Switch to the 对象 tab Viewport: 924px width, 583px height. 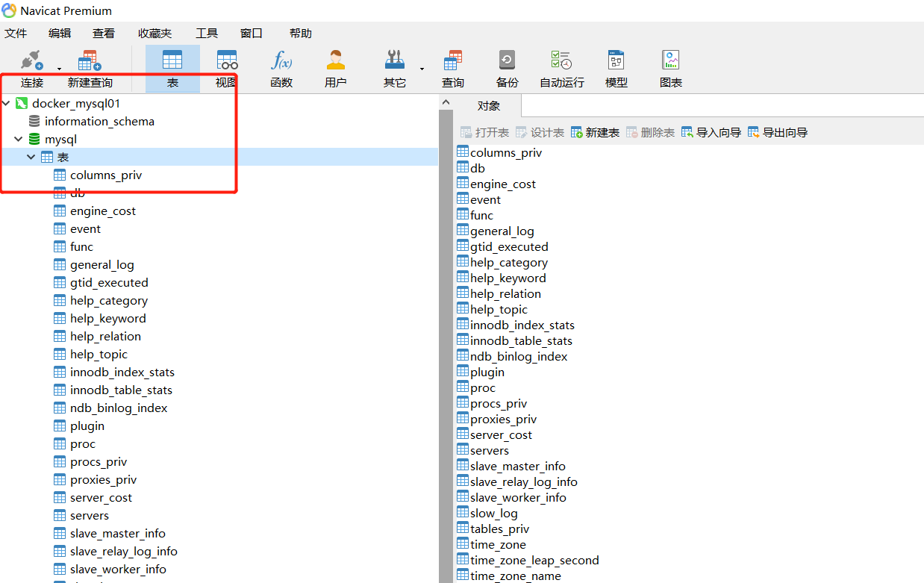point(489,106)
